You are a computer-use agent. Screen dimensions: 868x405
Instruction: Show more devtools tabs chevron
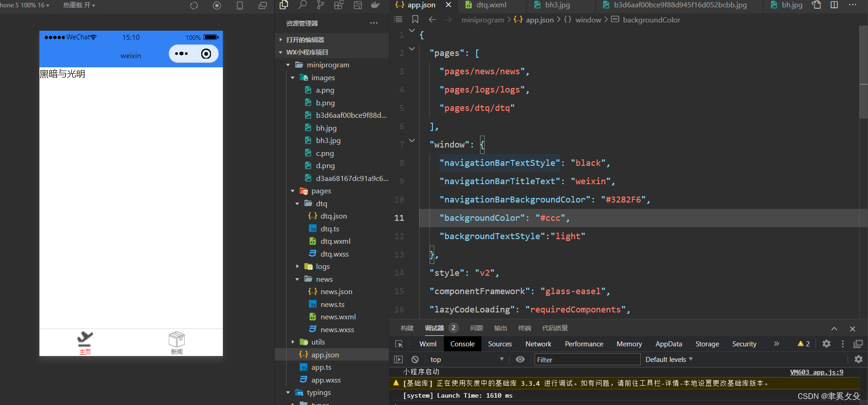click(x=776, y=344)
